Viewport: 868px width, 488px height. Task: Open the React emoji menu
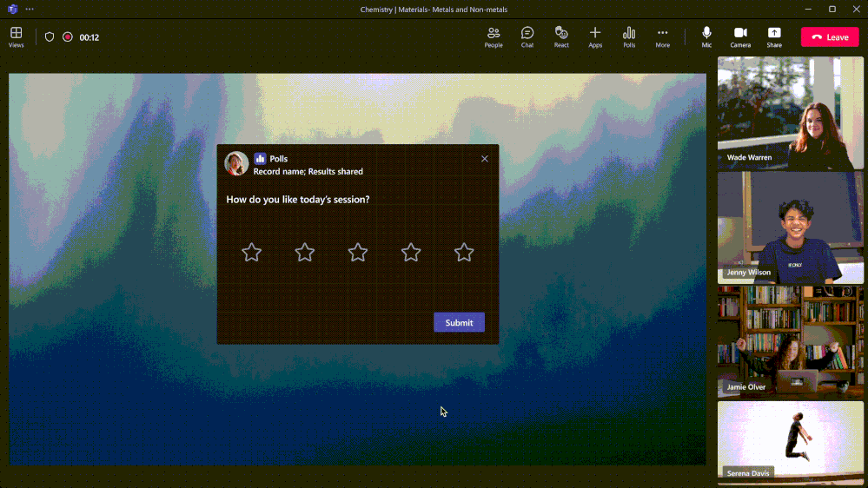click(561, 37)
